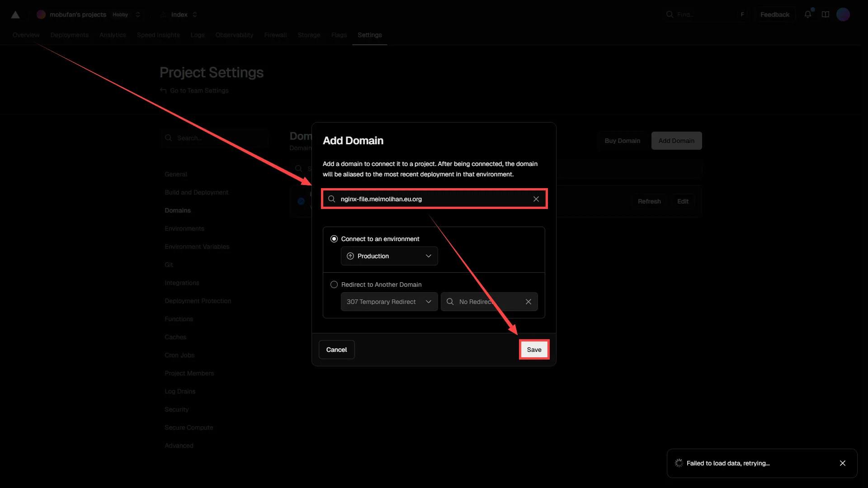Image resolution: width=868 pixels, height=488 pixels.
Task: Click the Feedback button
Action: 774,14
